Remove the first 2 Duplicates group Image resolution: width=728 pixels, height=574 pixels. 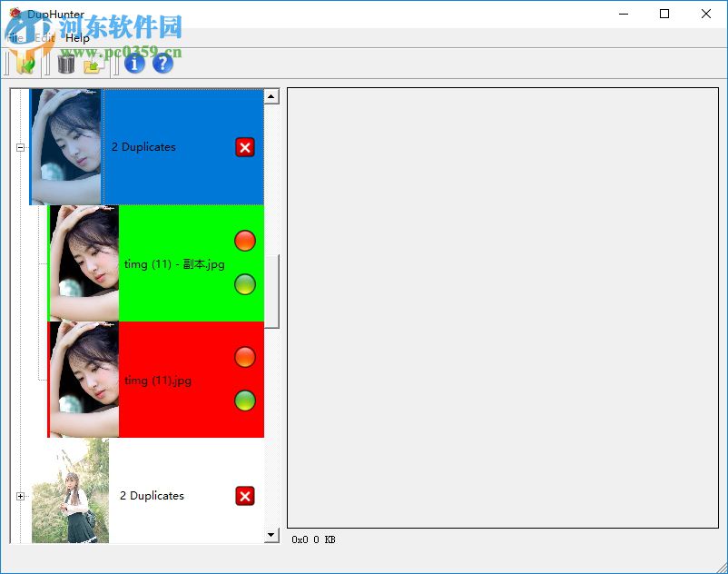(244, 147)
